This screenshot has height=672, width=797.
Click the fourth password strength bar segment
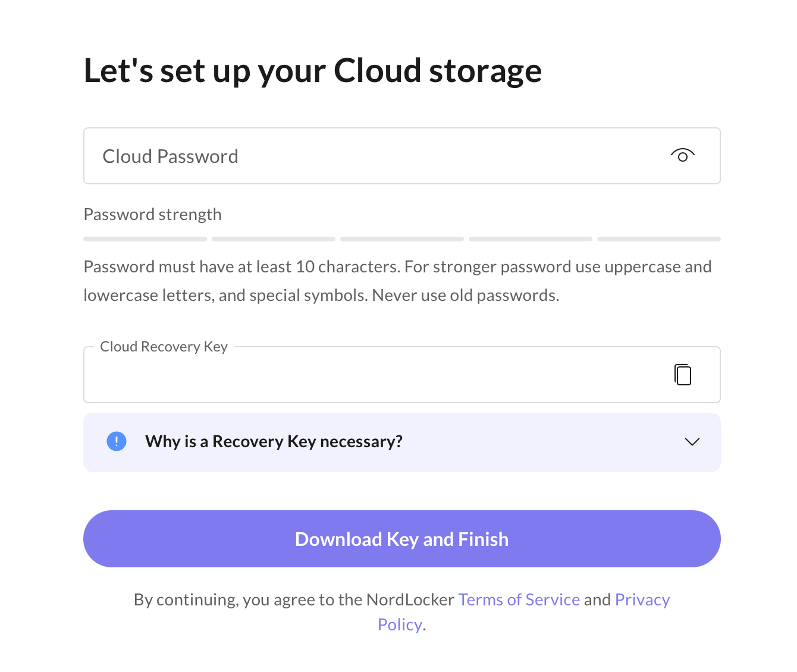531,239
